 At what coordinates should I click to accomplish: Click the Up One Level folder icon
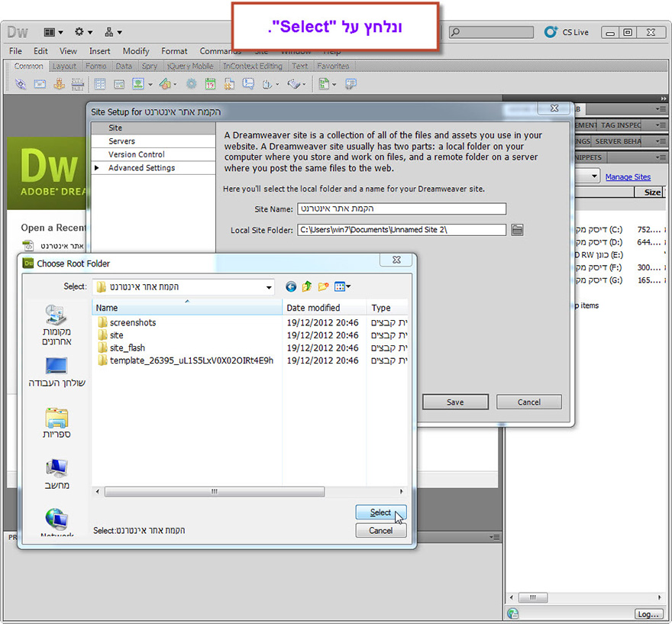coord(307,286)
